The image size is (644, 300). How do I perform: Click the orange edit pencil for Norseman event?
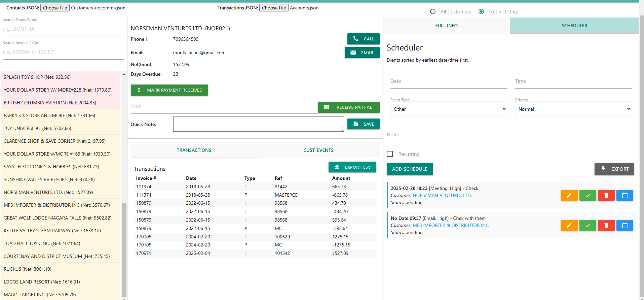[569, 195]
